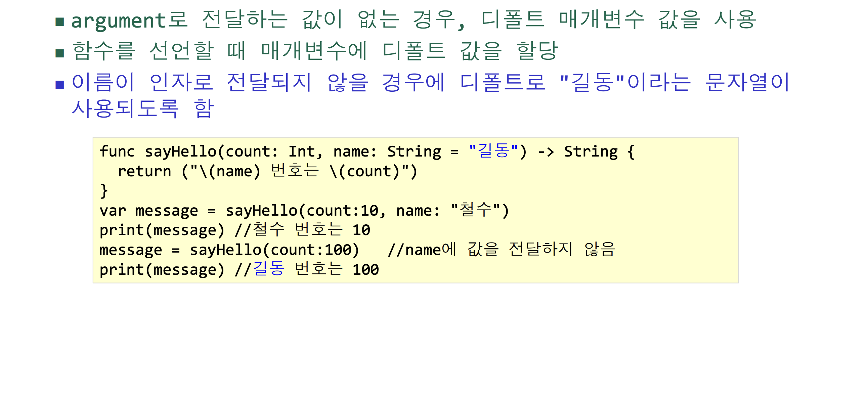Image resolution: width=868 pixels, height=393 pixels.
Task: Click the blue bullet before '이름이 인자로'
Action: [60, 85]
